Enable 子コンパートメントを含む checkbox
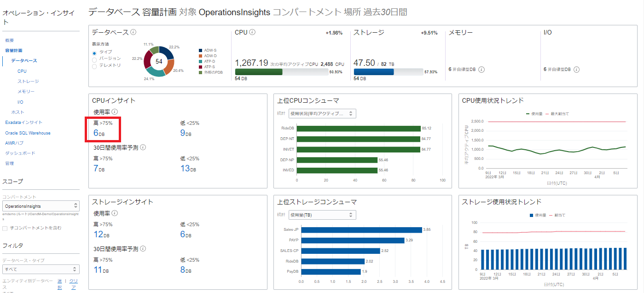The height and width of the screenshot is (293, 644). click(5, 228)
